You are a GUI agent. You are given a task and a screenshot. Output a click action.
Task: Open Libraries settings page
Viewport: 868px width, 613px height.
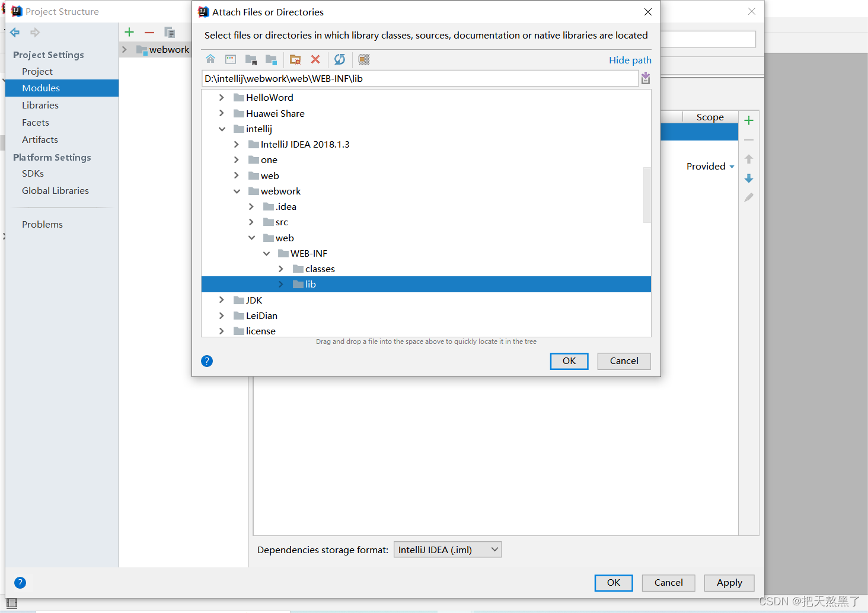(x=40, y=106)
